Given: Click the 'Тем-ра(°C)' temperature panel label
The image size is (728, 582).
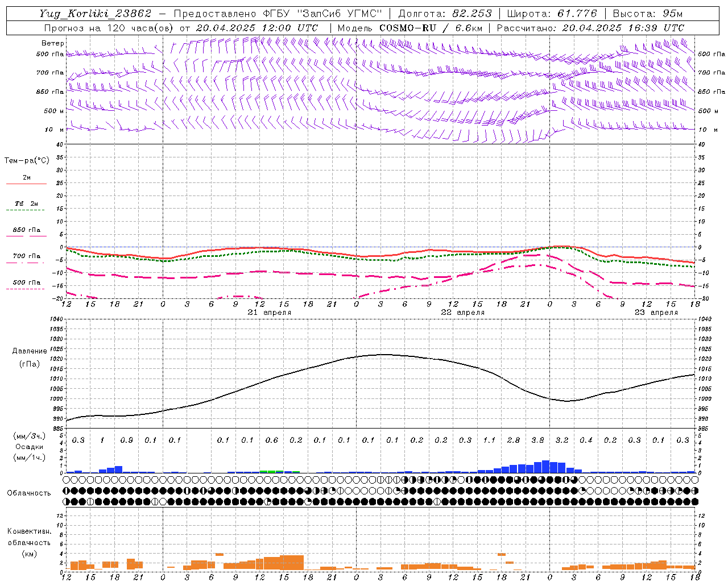Looking at the screenshot, I should tap(27, 161).
